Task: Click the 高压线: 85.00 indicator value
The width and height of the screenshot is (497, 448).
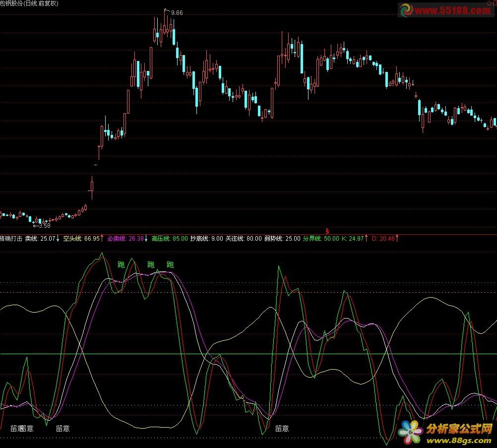Action: click(170, 239)
